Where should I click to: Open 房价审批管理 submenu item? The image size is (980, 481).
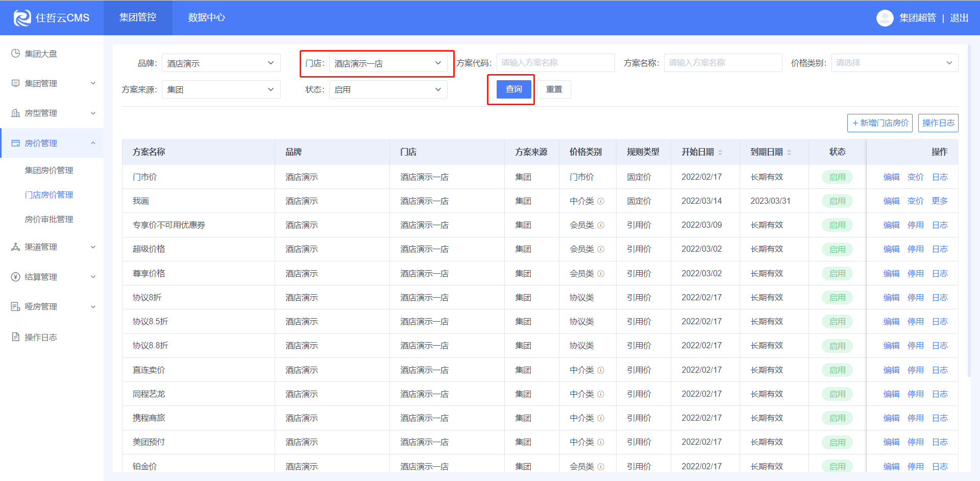point(49,219)
